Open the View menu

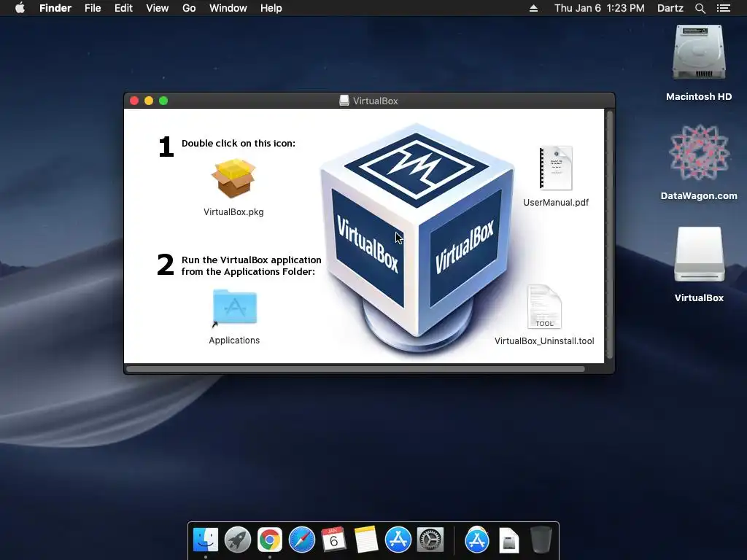(x=158, y=8)
